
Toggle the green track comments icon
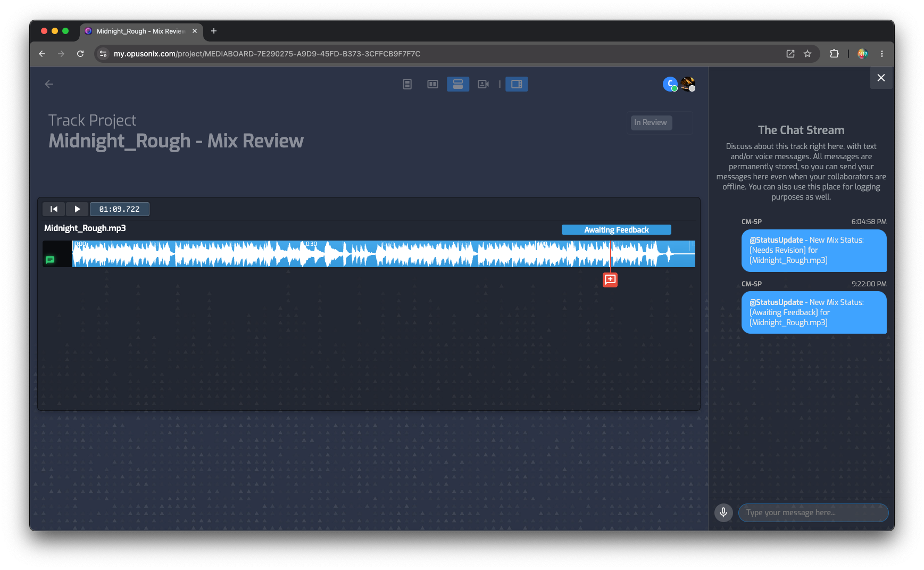50,260
